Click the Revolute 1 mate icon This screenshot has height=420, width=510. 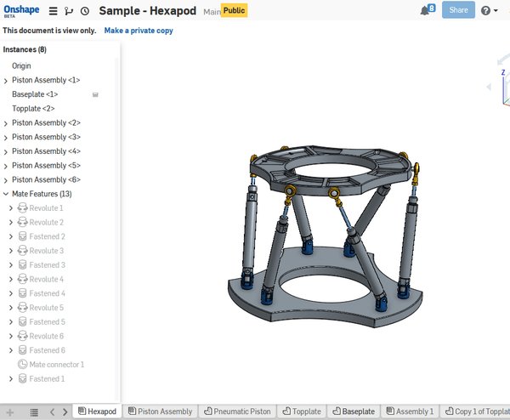click(x=22, y=207)
